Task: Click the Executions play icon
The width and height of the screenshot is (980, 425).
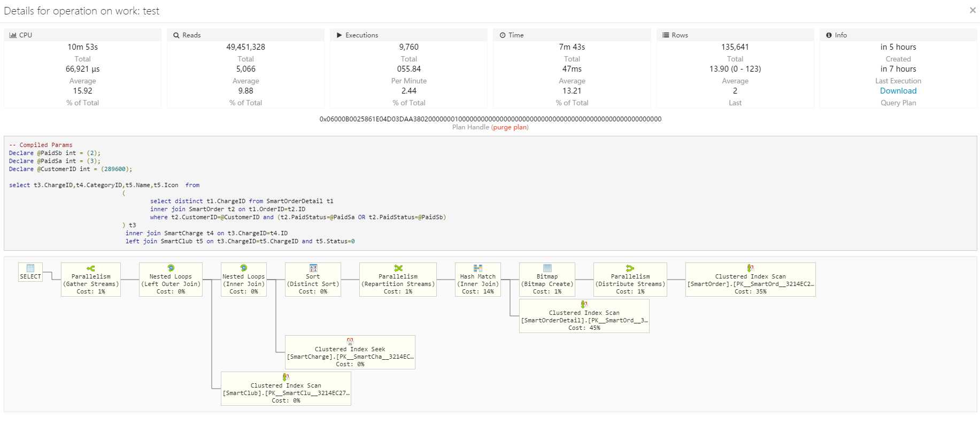Action: [339, 35]
